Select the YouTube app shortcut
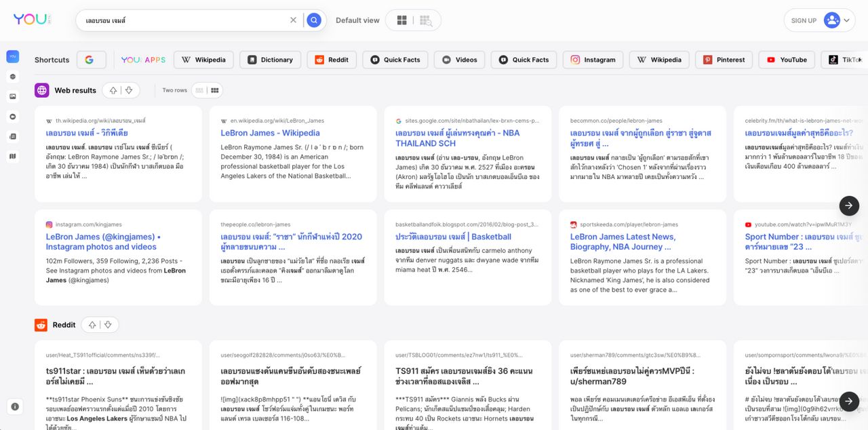The image size is (868, 430). click(786, 60)
